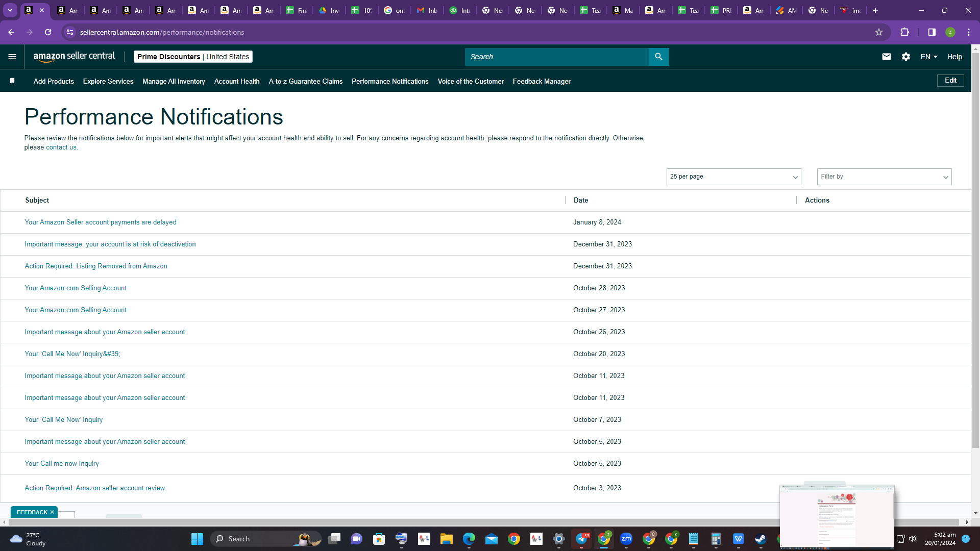Open Telegram from the taskbar

[581, 539]
